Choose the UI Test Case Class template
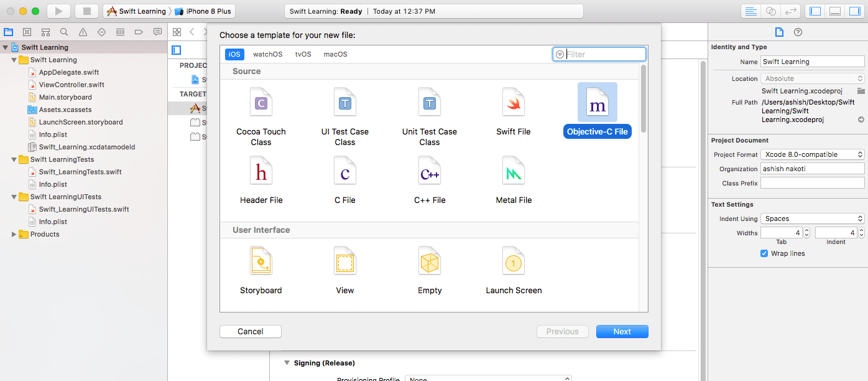Viewport: 868px width, 381px height. (x=345, y=116)
